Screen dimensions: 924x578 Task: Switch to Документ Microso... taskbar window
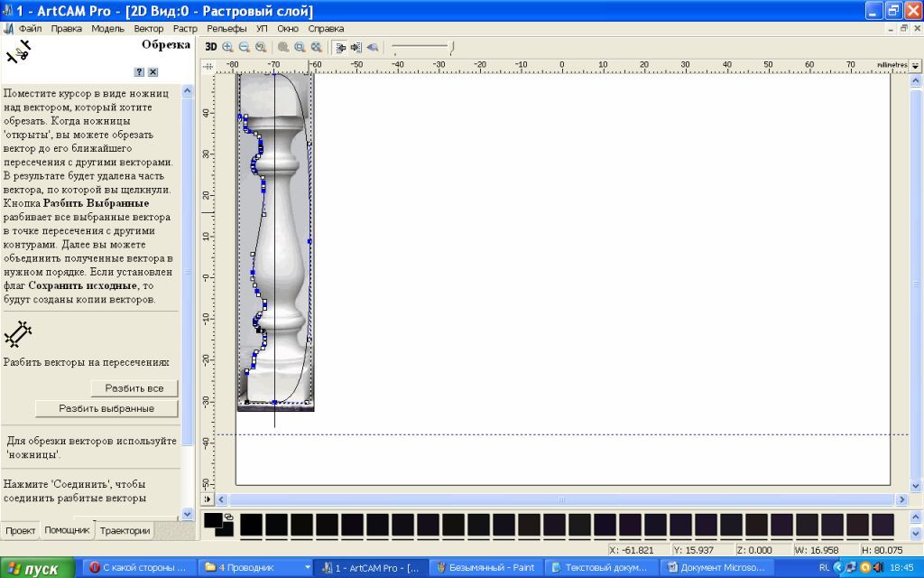coord(716,567)
